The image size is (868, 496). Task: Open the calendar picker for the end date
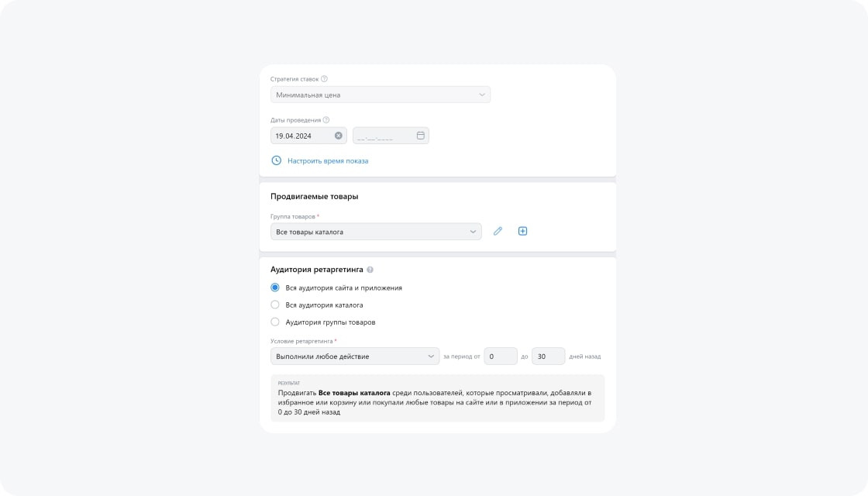click(x=421, y=136)
